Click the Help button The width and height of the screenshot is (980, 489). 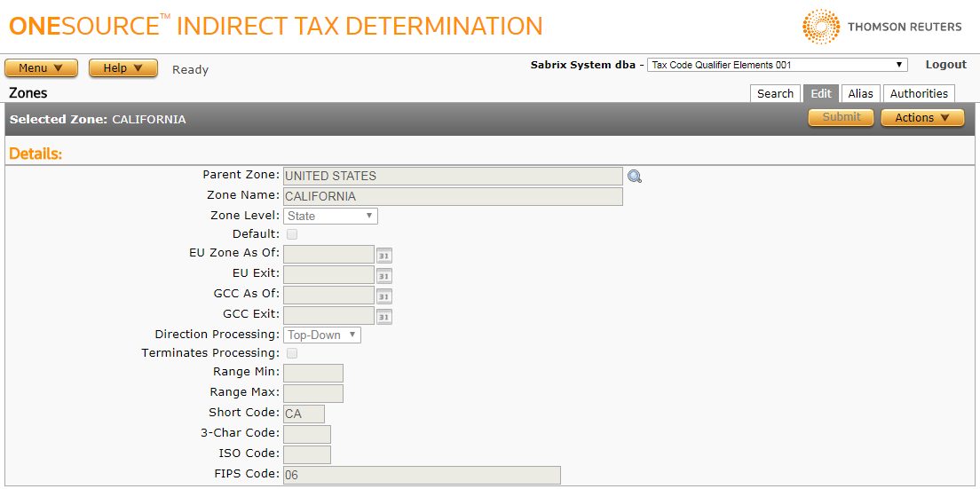coord(123,68)
